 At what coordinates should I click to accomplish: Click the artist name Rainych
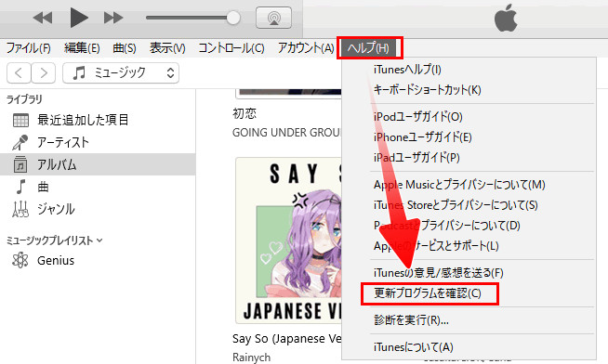(251, 357)
